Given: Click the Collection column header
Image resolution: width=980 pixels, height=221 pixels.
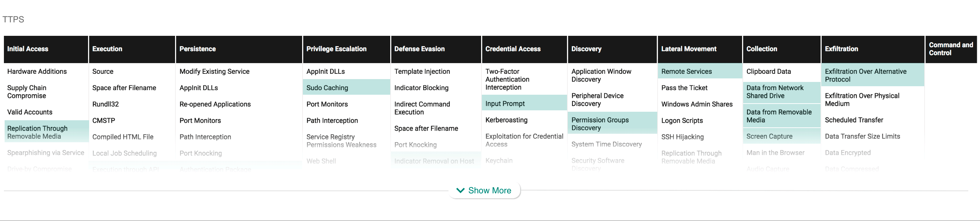Looking at the screenshot, I should [782, 49].
